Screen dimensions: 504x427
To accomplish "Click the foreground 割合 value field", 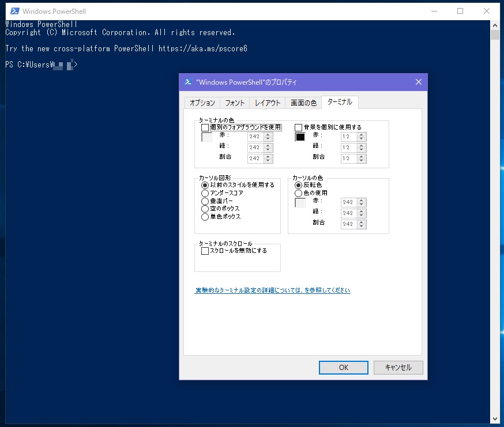I will pyautogui.click(x=255, y=158).
